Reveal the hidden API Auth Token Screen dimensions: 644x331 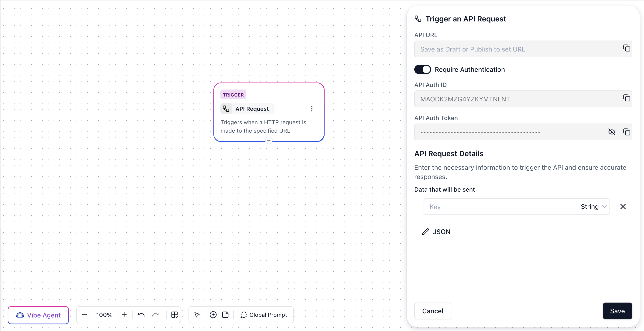coord(612,132)
